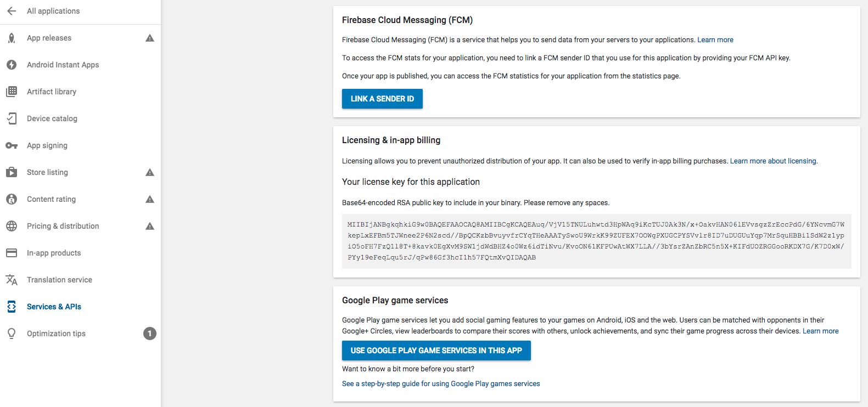Click the warning triangle next to Content rating
Image resolution: width=868 pixels, height=407 pixels.
(150, 199)
